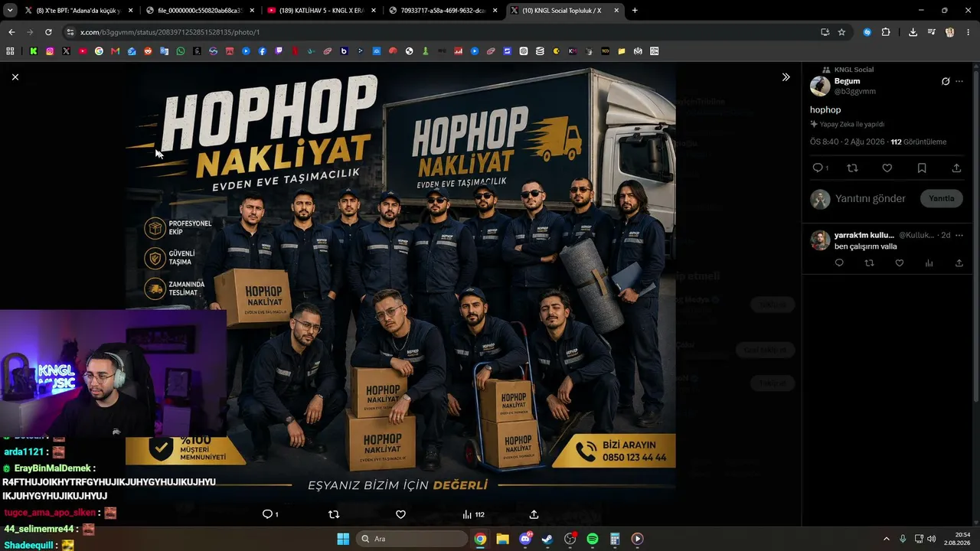Close the KATLİHAV 5 YouTube tab
This screenshot has height=551, width=980.
click(373, 11)
